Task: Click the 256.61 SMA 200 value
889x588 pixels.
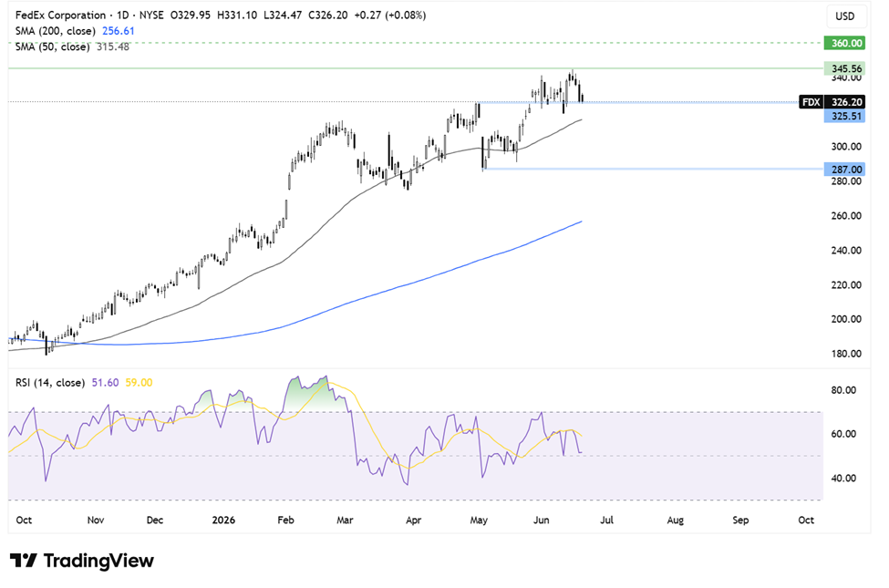Action: [x=119, y=31]
